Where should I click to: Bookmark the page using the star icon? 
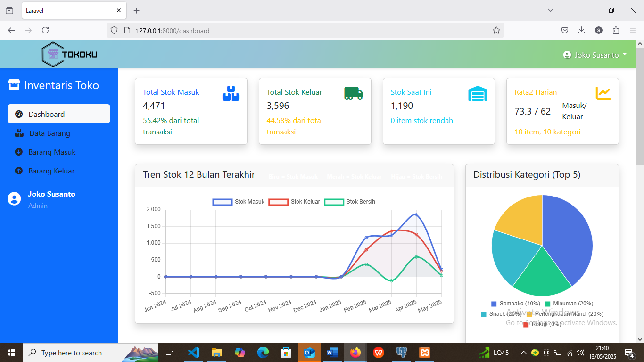click(496, 30)
